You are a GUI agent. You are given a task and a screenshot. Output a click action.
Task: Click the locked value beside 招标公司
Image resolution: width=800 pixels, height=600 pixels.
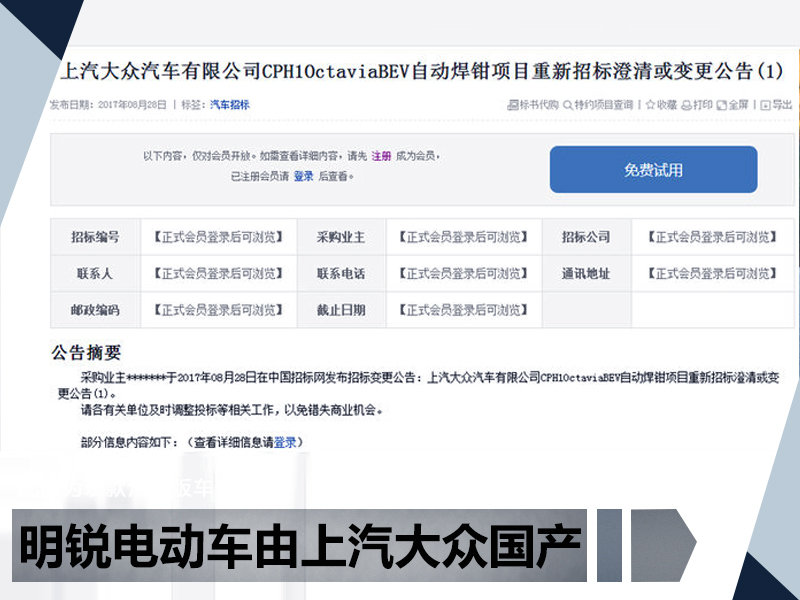(x=712, y=237)
